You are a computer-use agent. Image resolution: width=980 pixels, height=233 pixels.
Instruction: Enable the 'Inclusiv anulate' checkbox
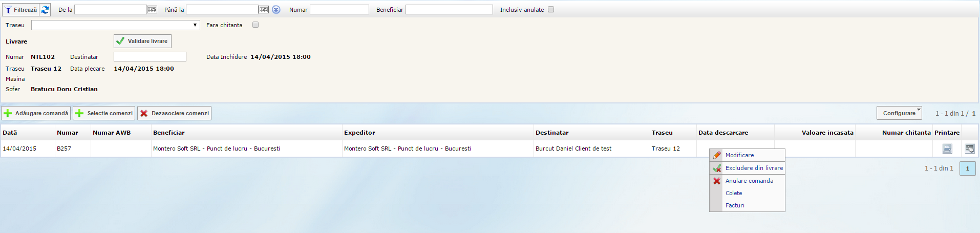[x=551, y=10]
